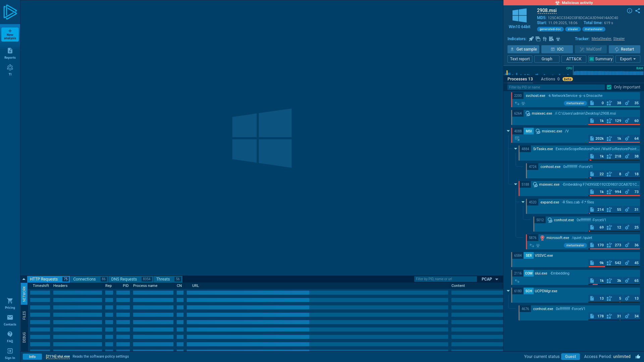Screen dimensions: 644x362
Task: Focus the Filter by PID or name field
Action: point(556,87)
